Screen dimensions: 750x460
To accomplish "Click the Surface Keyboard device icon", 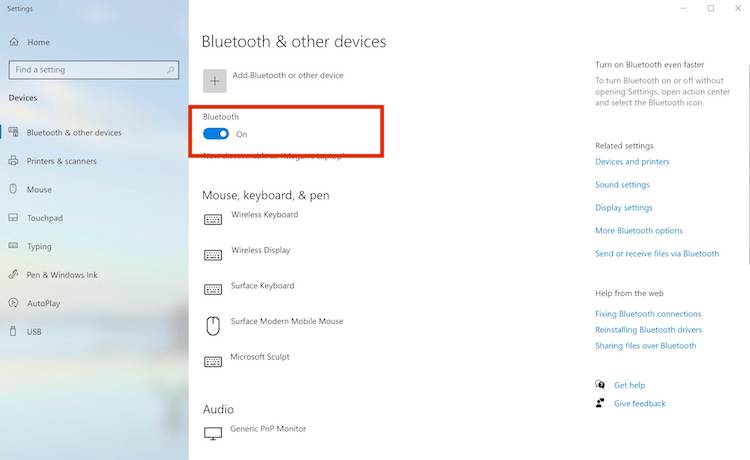I will click(x=213, y=290).
